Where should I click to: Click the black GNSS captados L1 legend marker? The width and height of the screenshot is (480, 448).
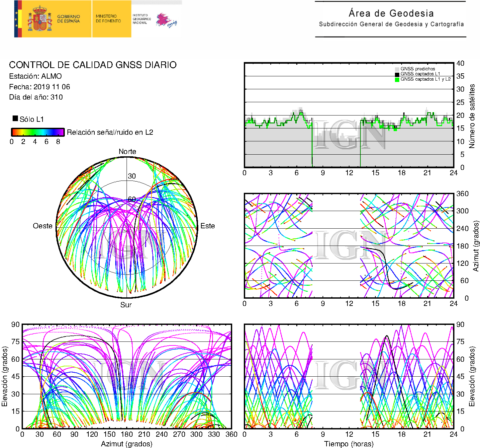(x=397, y=74)
